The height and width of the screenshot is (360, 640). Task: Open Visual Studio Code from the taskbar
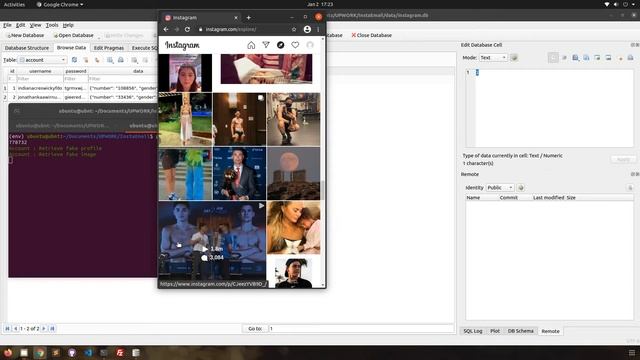coord(88,352)
